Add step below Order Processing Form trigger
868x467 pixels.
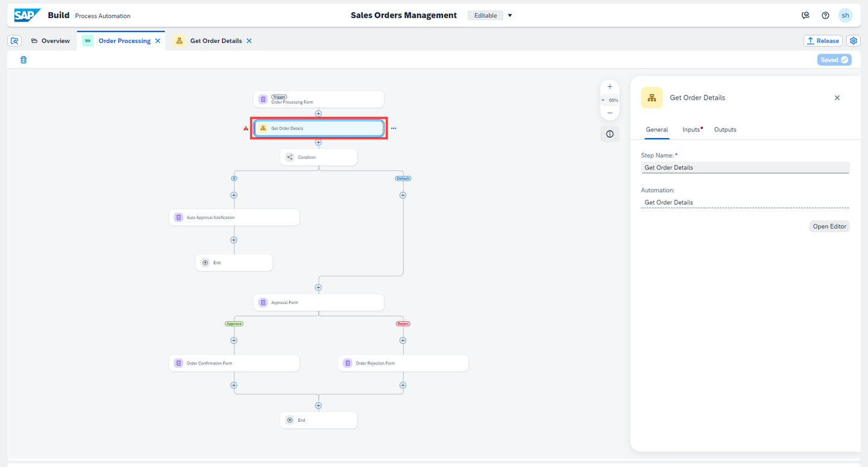coord(318,113)
